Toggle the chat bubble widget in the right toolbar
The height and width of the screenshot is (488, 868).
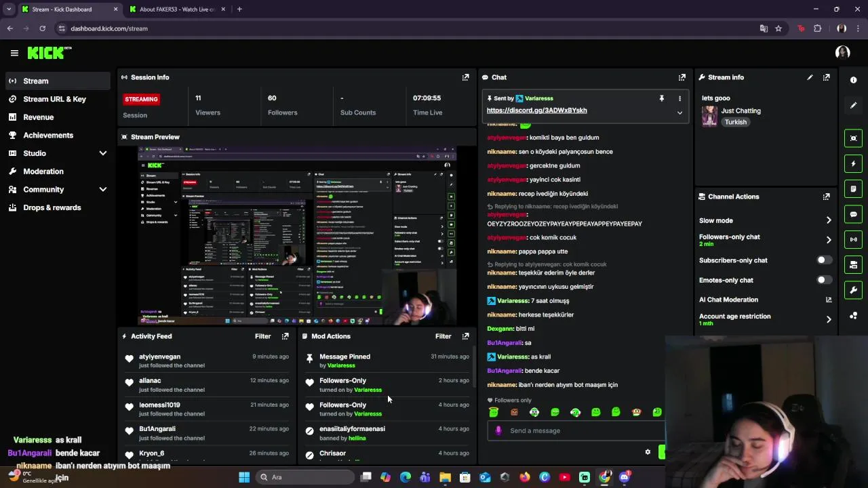pyautogui.click(x=853, y=214)
